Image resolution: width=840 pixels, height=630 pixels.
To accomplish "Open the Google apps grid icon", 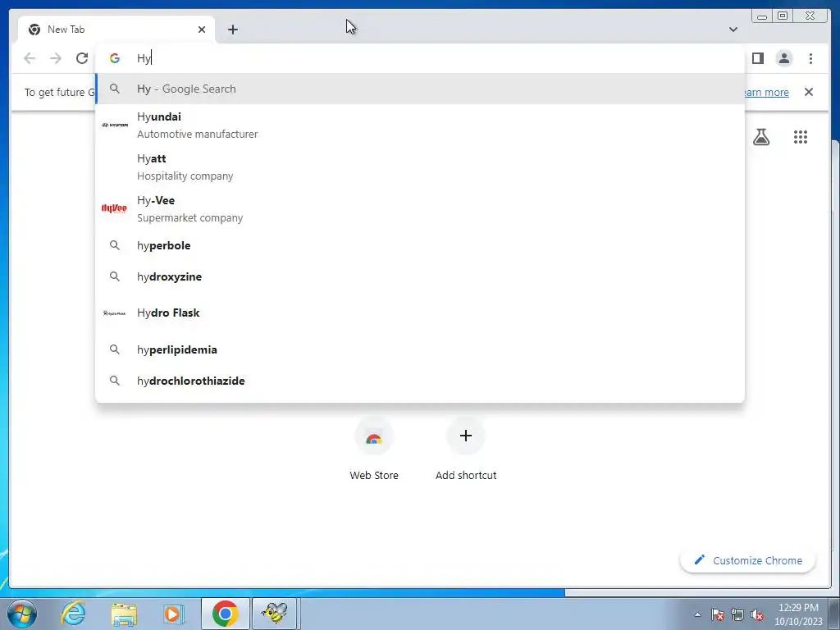I will point(801,137).
